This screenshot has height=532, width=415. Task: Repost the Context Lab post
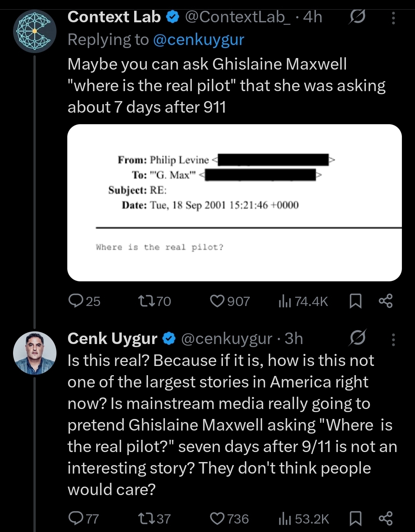tap(146, 301)
